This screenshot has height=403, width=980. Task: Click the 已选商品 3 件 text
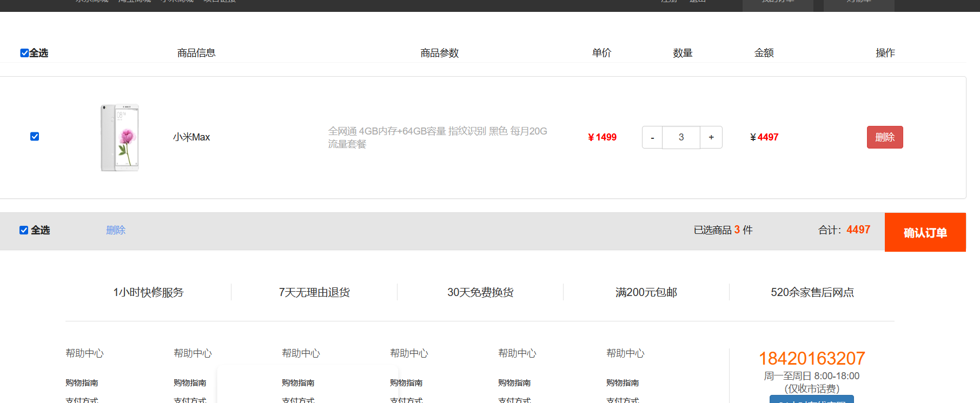(723, 230)
